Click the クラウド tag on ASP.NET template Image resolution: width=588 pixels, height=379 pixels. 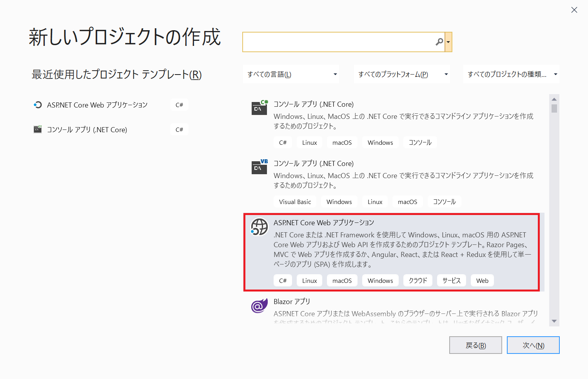point(418,281)
